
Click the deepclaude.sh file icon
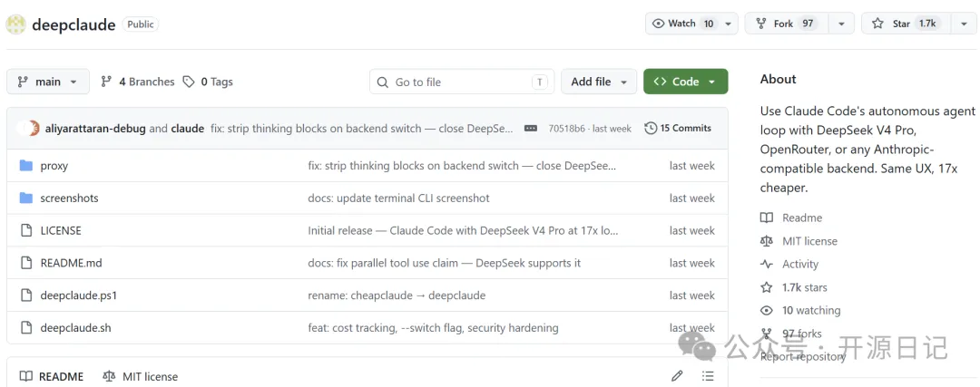[25, 328]
